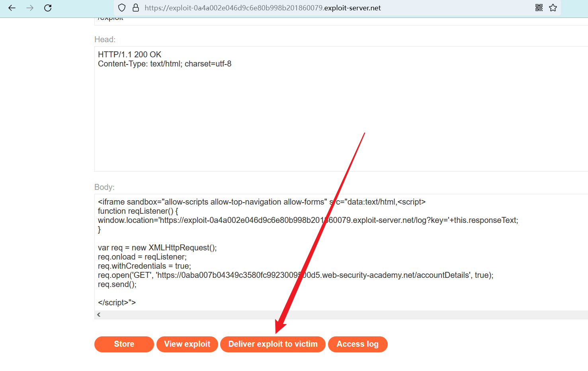Click the 'var req = new XMLHttpRequest();' line
The height and width of the screenshot is (371, 588).
pos(157,248)
